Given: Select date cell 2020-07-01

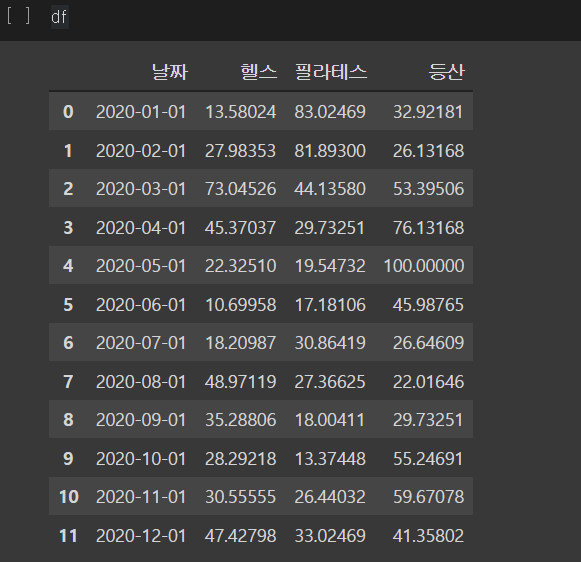Looking at the screenshot, I should (141, 343).
